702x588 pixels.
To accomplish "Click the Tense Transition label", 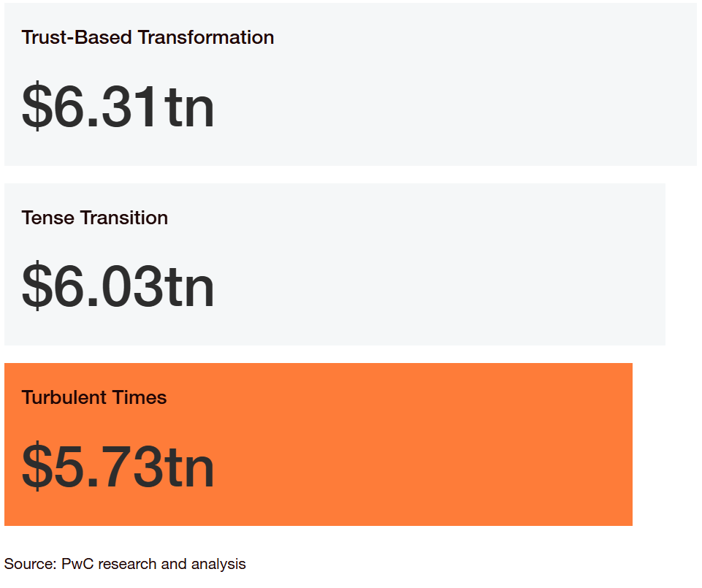I will 95,218.
